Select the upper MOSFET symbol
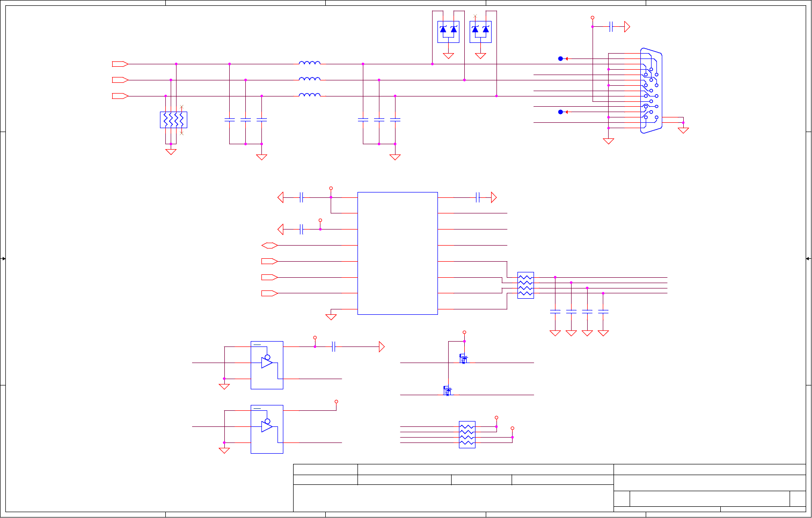Image resolution: width=812 pixels, height=518 pixels. [463, 359]
